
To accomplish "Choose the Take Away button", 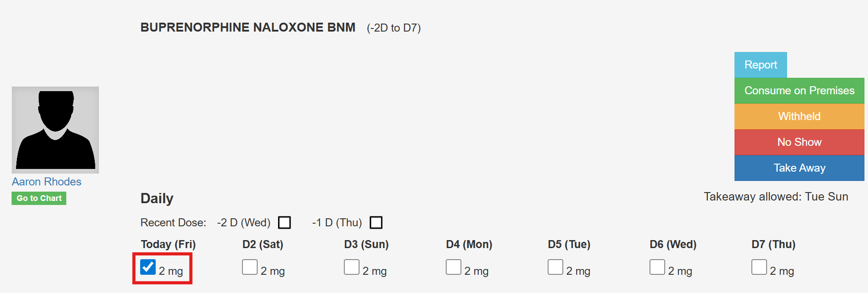I will 799,168.
